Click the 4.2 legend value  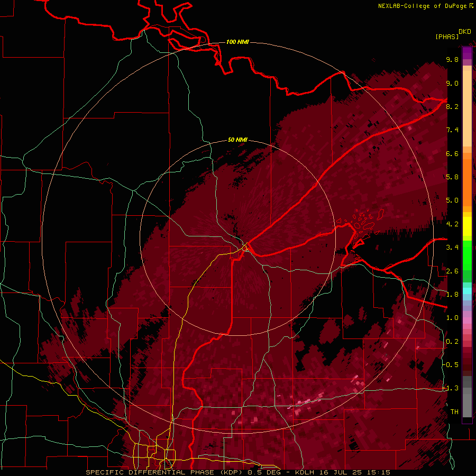[452, 224]
